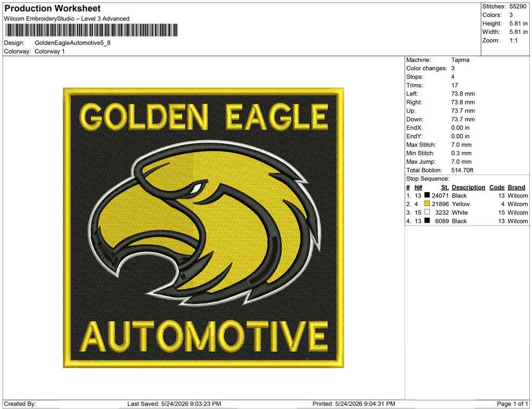Click the Colors value 3 in header

511,15
